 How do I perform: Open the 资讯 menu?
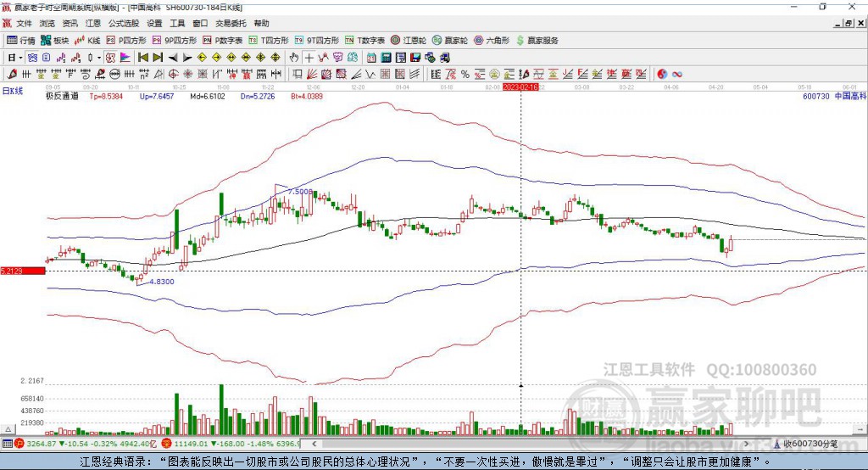70,23
